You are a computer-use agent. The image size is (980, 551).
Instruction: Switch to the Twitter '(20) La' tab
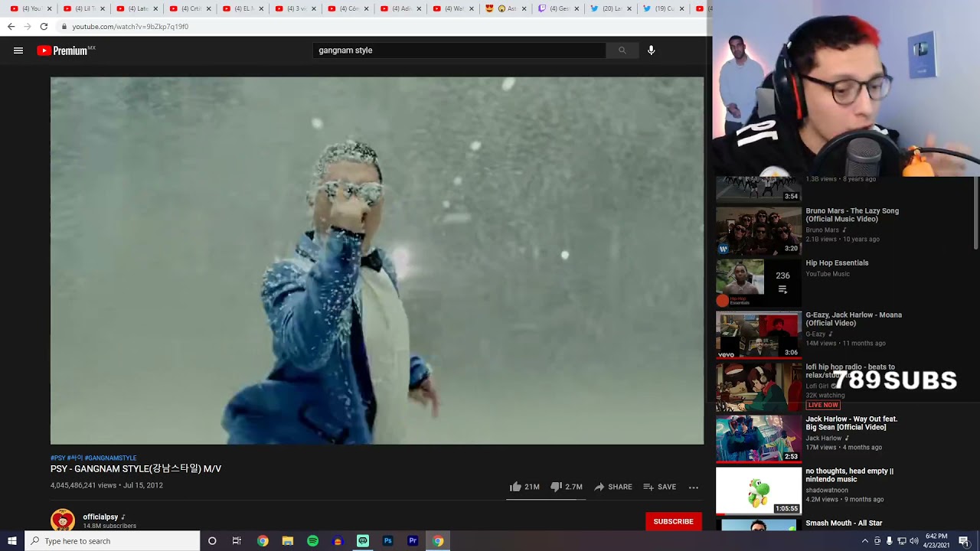612,9
